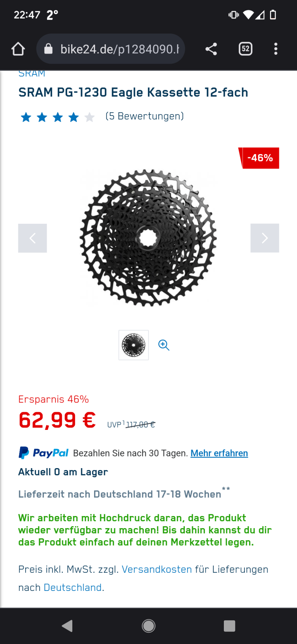Tap the Android home circle button
Viewport: 297px width, 644px height.
pos(149,626)
